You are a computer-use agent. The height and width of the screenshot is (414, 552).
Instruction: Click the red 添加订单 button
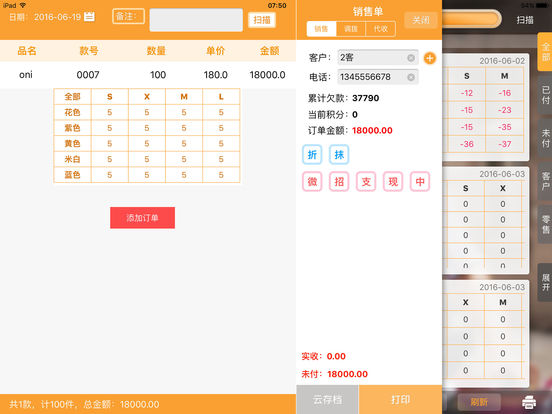pos(142,218)
